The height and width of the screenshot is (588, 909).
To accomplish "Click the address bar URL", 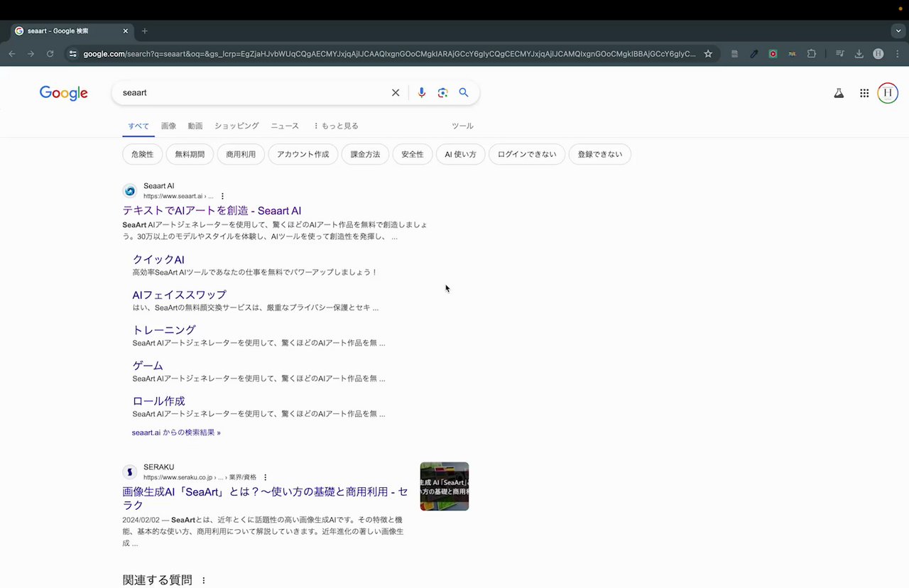I will pos(389,54).
